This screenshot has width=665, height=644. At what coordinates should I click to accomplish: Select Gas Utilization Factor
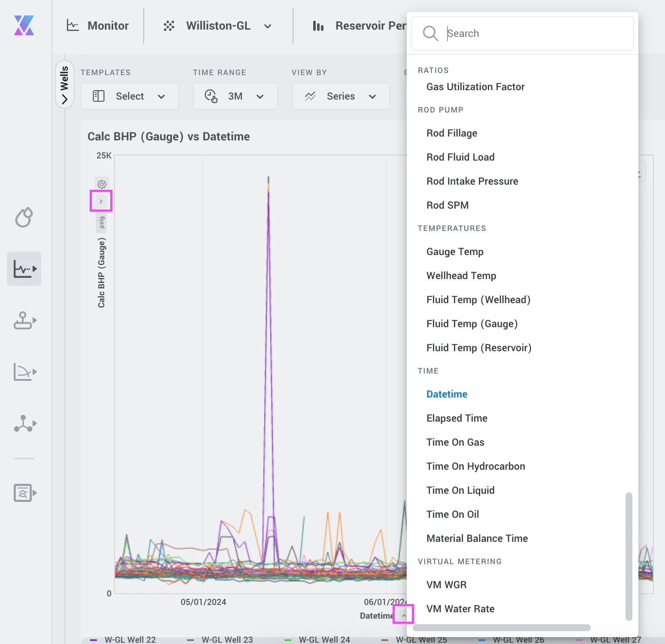coord(475,87)
